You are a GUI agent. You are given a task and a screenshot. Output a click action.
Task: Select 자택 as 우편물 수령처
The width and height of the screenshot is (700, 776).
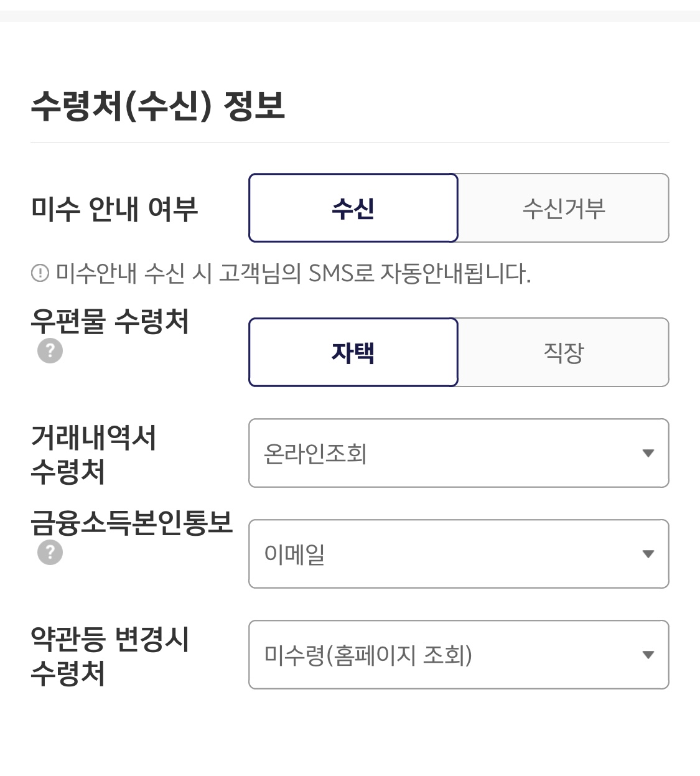[x=353, y=352]
